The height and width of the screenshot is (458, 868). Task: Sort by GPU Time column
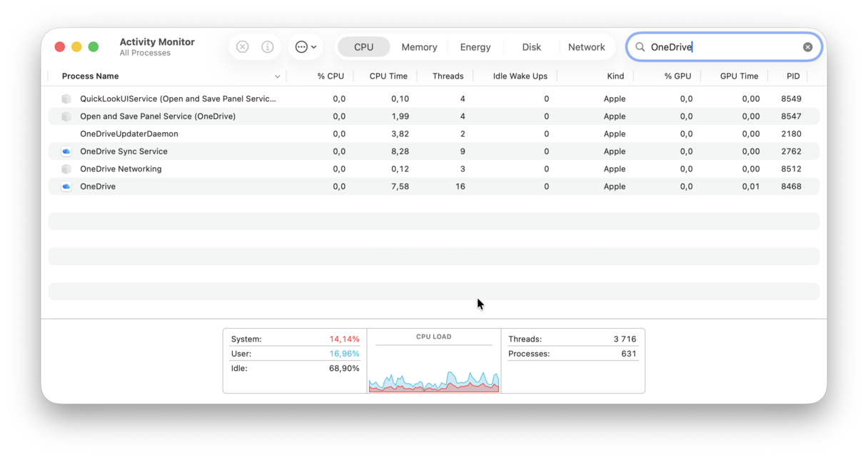(x=739, y=76)
